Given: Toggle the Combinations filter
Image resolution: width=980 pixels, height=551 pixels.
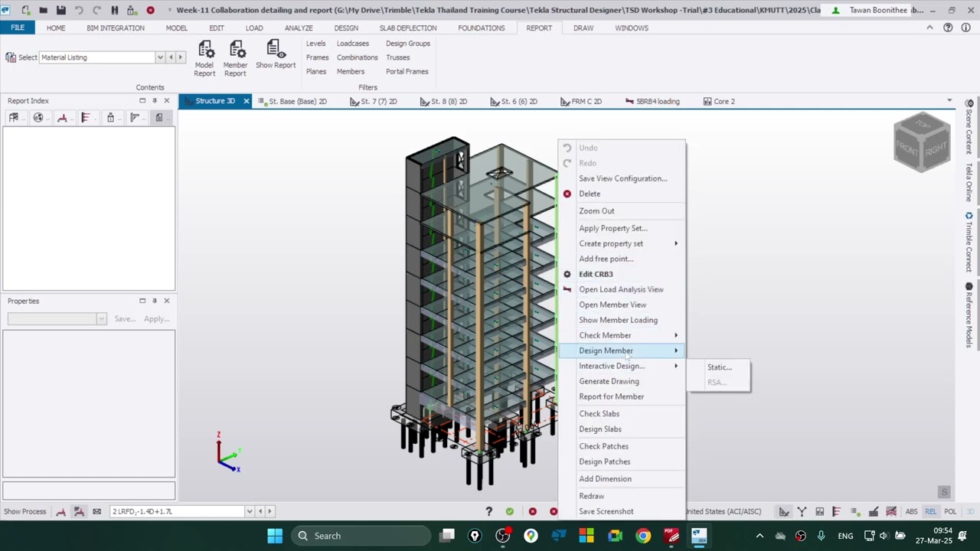Looking at the screenshot, I should pyautogui.click(x=358, y=57).
